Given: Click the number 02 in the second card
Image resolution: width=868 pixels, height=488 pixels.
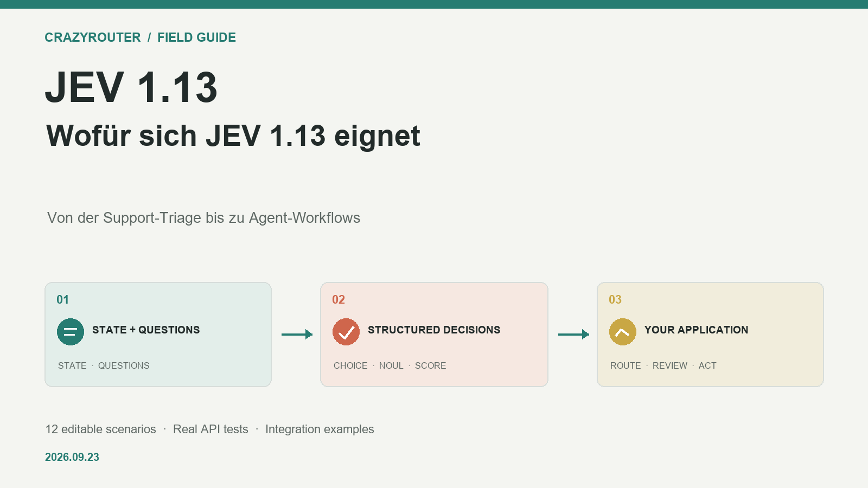Looking at the screenshot, I should click(x=339, y=300).
